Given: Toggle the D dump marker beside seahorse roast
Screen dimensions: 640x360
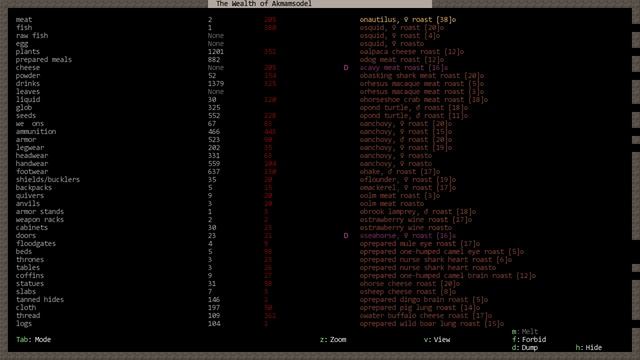Looking at the screenshot, I should pos(346,236).
